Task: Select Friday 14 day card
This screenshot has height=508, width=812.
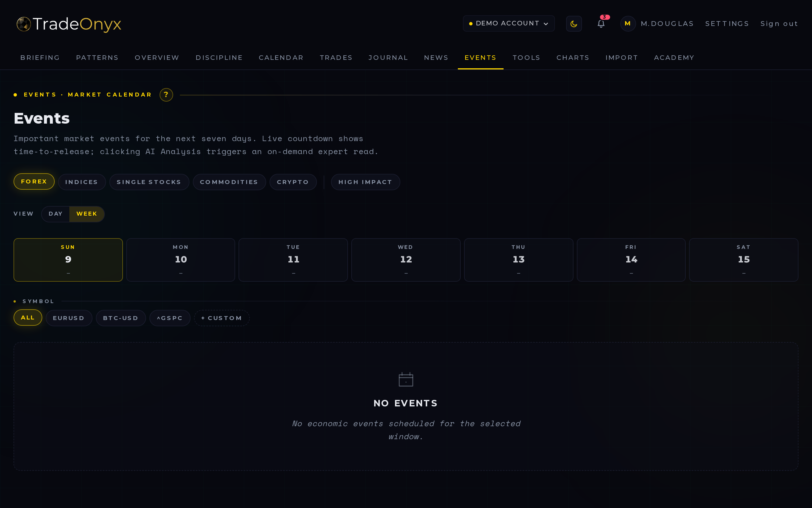Action: (631, 260)
